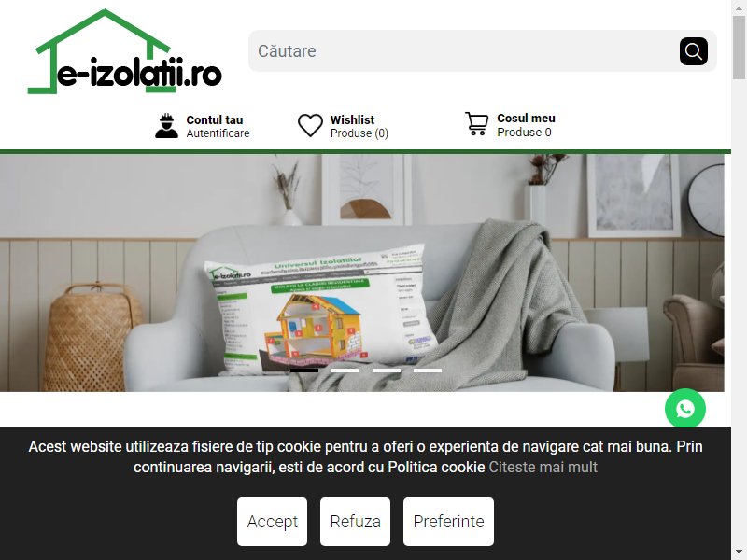Show the third carousel slide indicator
Viewport: 747px width, 560px height.
click(x=387, y=370)
